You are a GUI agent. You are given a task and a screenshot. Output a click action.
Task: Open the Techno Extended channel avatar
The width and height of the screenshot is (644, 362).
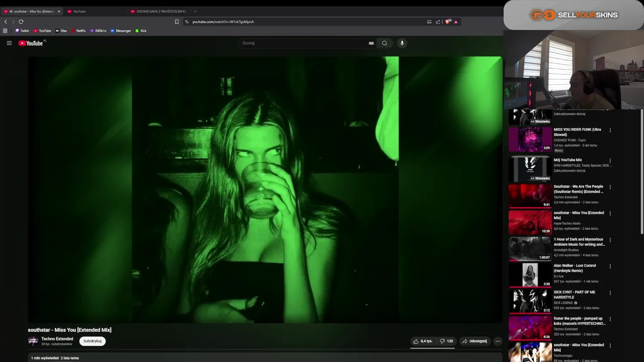tap(33, 341)
